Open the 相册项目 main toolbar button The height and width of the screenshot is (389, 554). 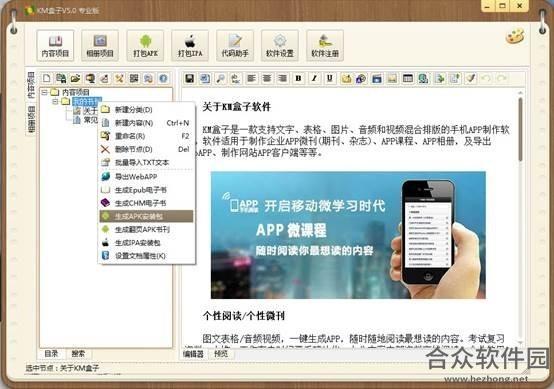coord(100,45)
